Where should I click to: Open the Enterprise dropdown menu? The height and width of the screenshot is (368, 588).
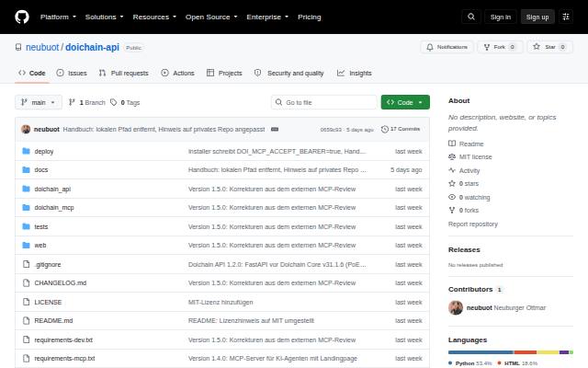click(267, 17)
